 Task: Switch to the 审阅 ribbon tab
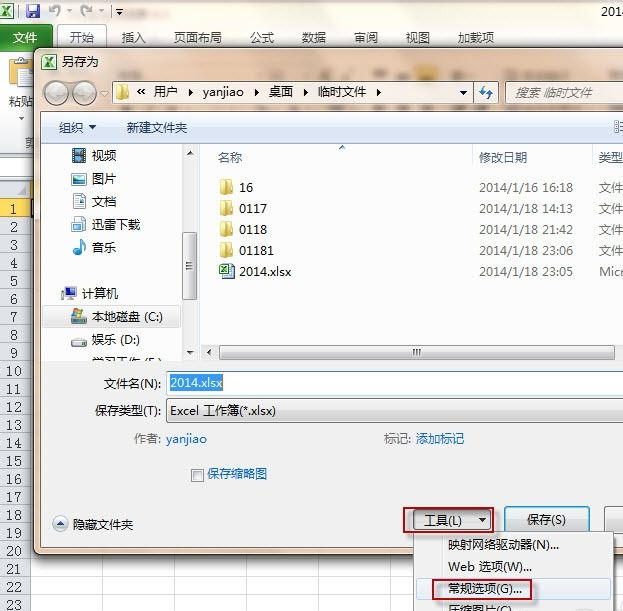[366, 38]
